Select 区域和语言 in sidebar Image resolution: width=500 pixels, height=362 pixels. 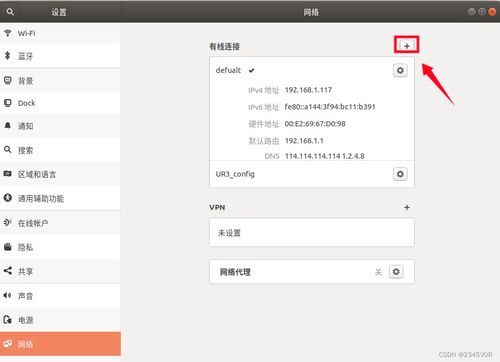pyautogui.click(x=60, y=174)
